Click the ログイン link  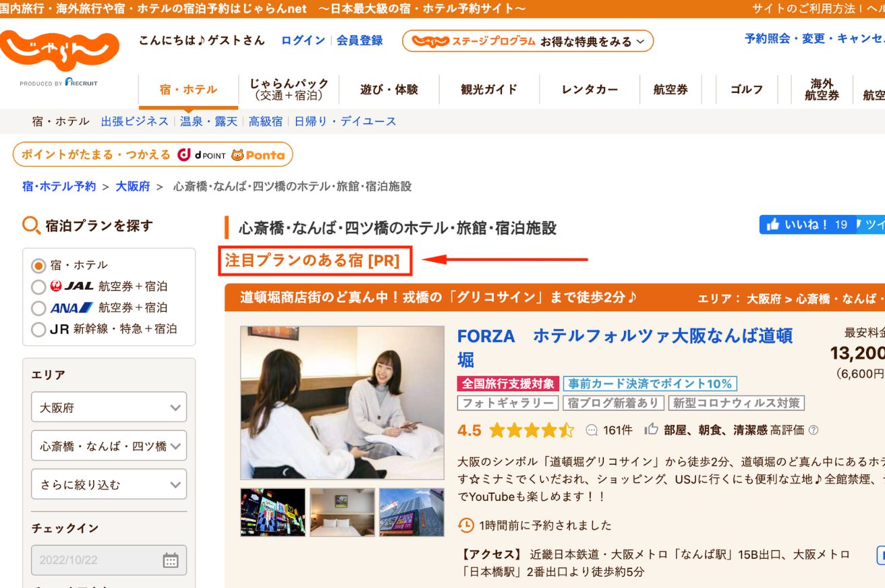click(302, 40)
